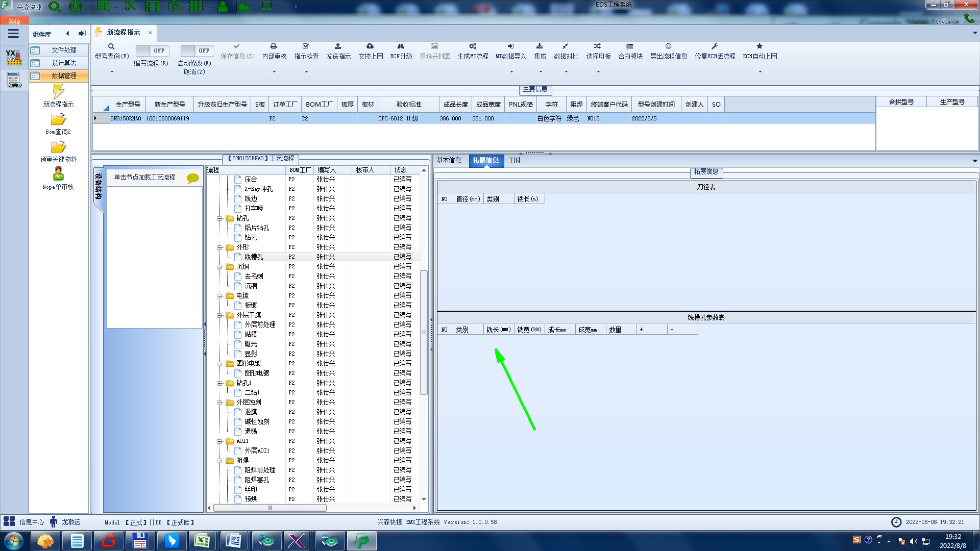
Task: Click the 发送指示 toolbar icon
Action: pos(338,46)
